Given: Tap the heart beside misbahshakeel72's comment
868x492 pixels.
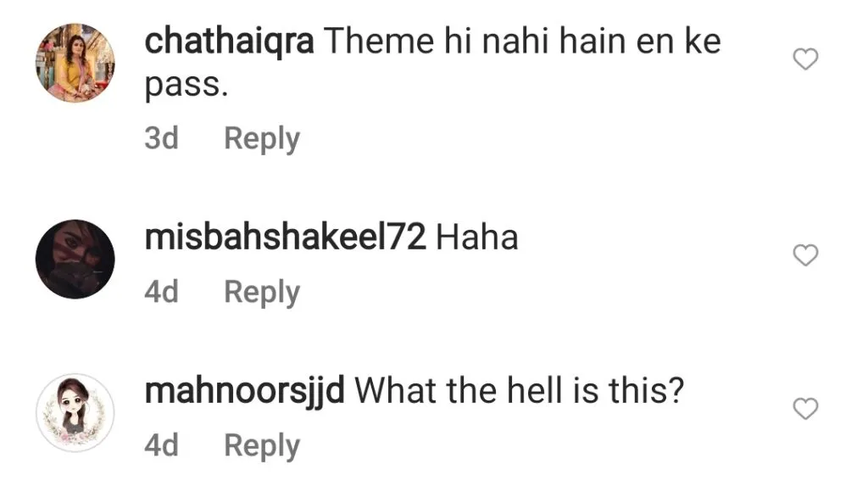Looking at the screenshot, I should pos(805,255).
